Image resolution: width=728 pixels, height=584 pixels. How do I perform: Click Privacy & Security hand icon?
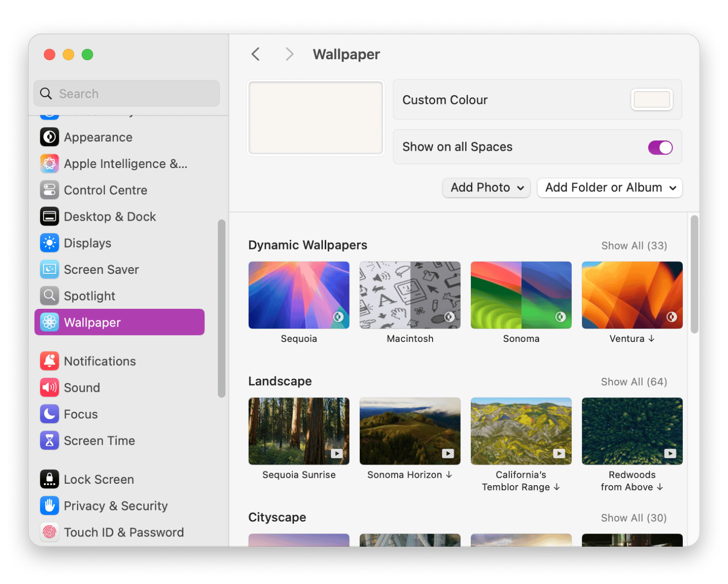point(49,506)
